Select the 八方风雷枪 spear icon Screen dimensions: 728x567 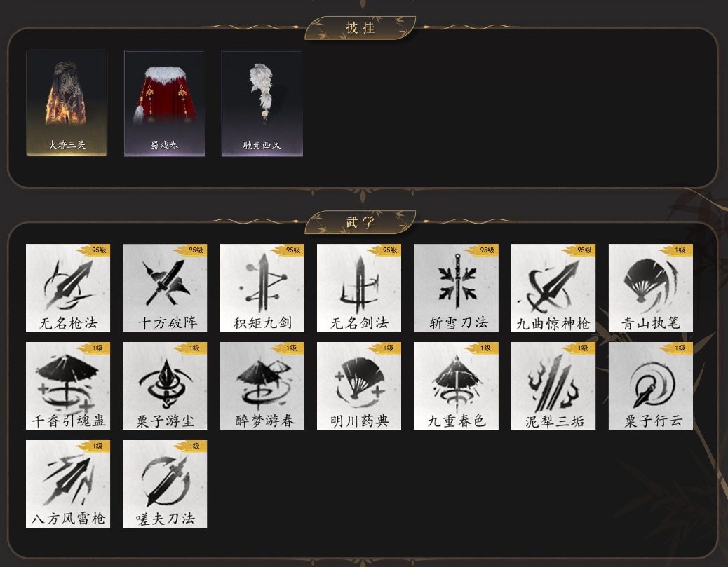(68, 484)
